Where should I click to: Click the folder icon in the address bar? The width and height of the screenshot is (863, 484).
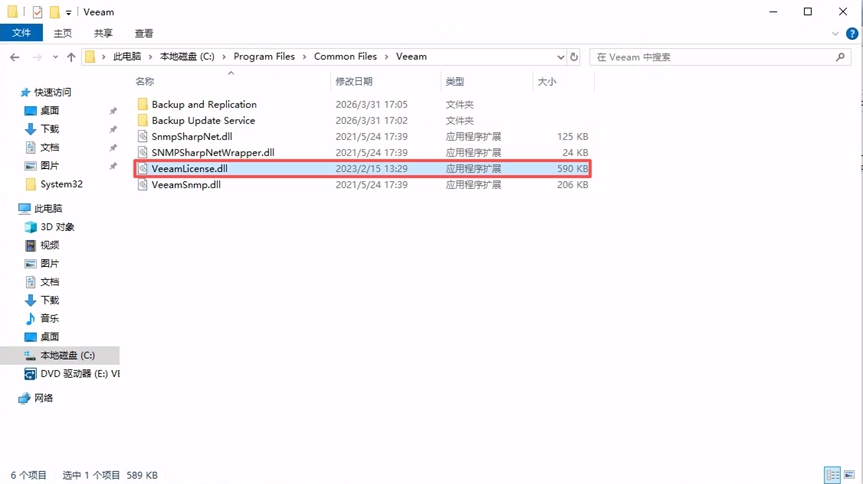tap(90, 57)
